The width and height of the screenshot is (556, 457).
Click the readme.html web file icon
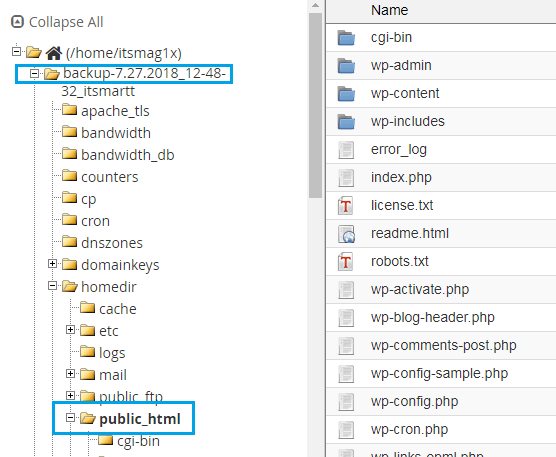(x=346, y=234)
